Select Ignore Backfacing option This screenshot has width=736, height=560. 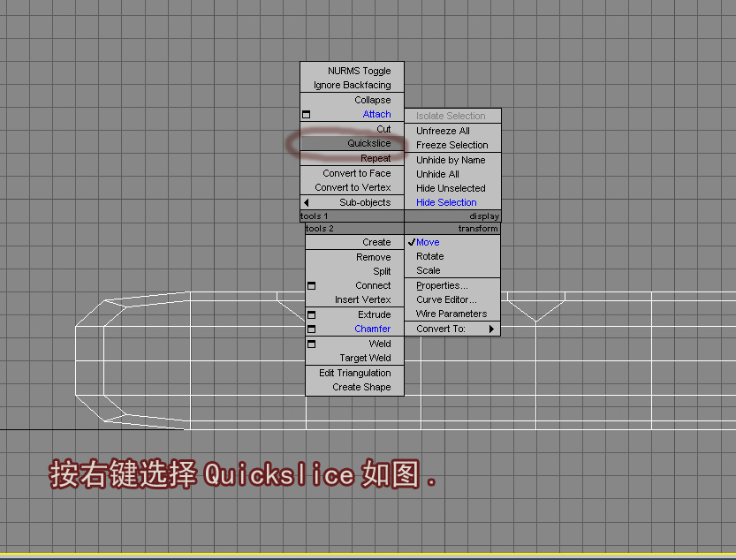click(x=352, y=85)
